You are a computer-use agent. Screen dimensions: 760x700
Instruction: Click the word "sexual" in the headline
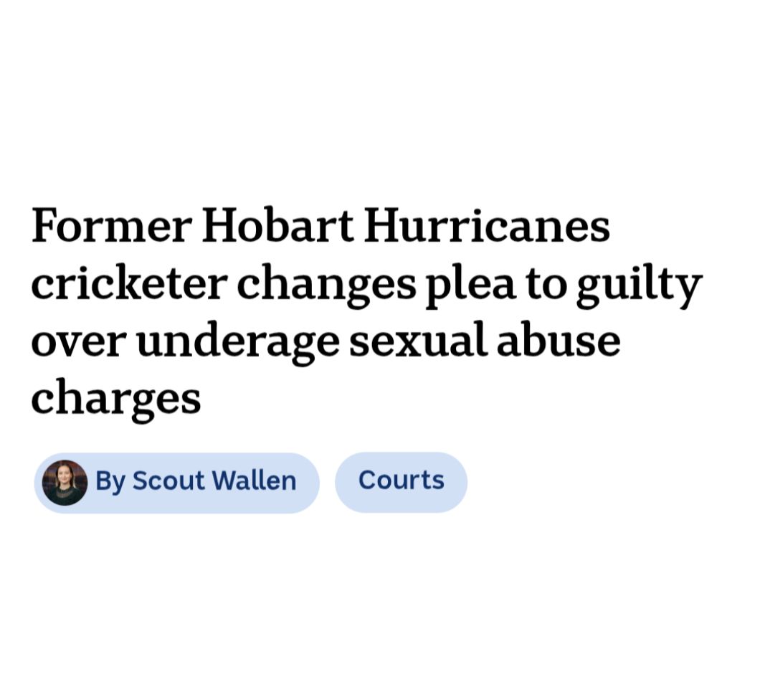(418, 339)
